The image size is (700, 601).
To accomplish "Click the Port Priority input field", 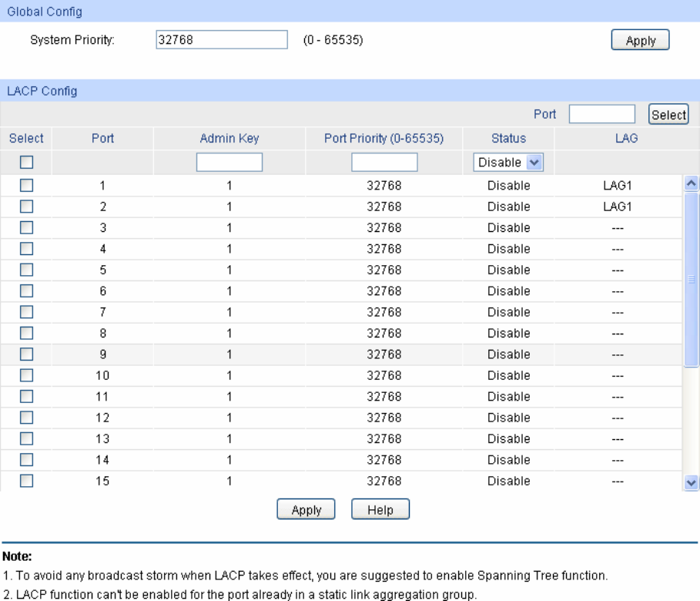I will click(x=384, y=163).
